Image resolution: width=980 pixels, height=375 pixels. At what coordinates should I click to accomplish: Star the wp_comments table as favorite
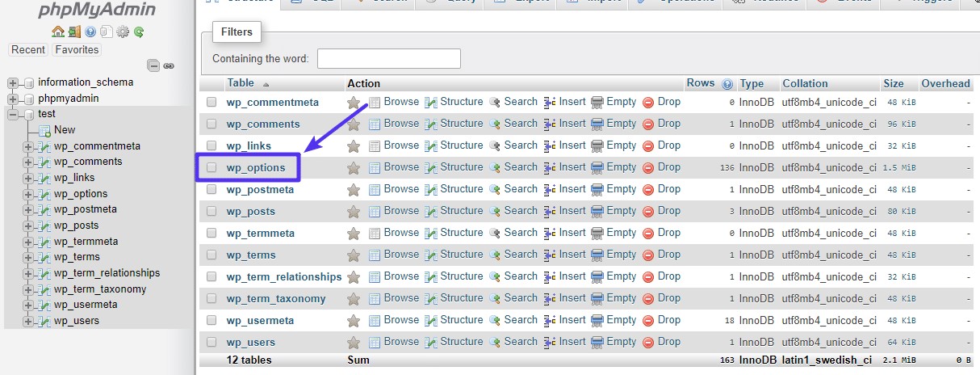tap(353, 124)
